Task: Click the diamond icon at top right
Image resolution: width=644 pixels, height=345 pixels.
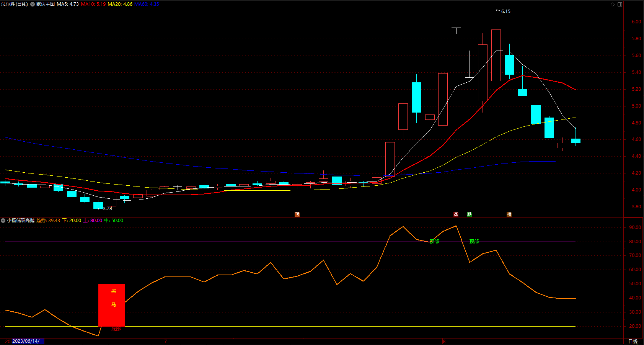Action: (x=613, y=4)
